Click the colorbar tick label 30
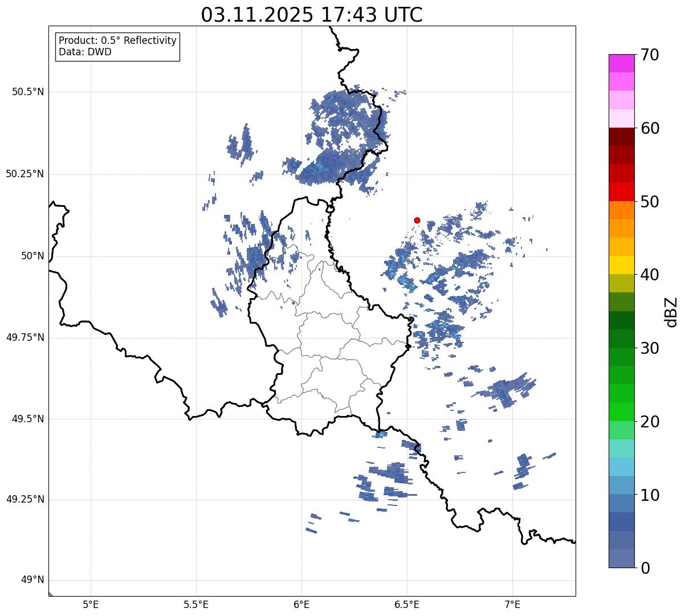Screen dimensions: 685x616 pos(650,348)
